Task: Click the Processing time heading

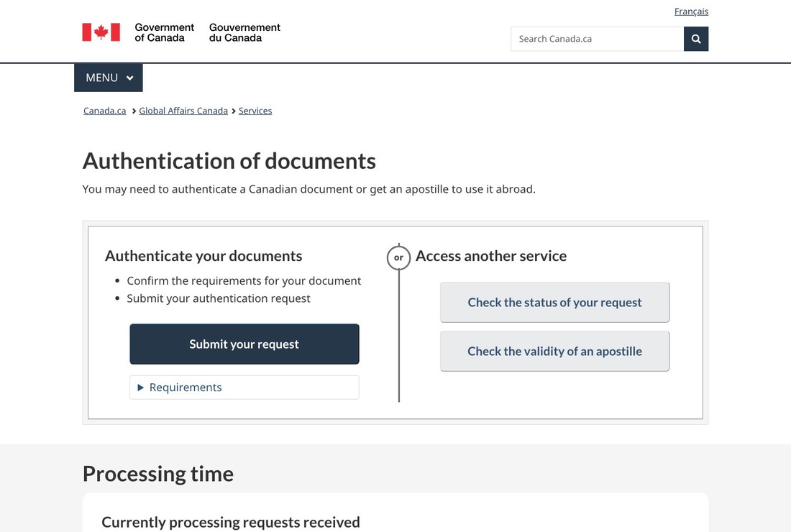Action: (x=158, y=474)
